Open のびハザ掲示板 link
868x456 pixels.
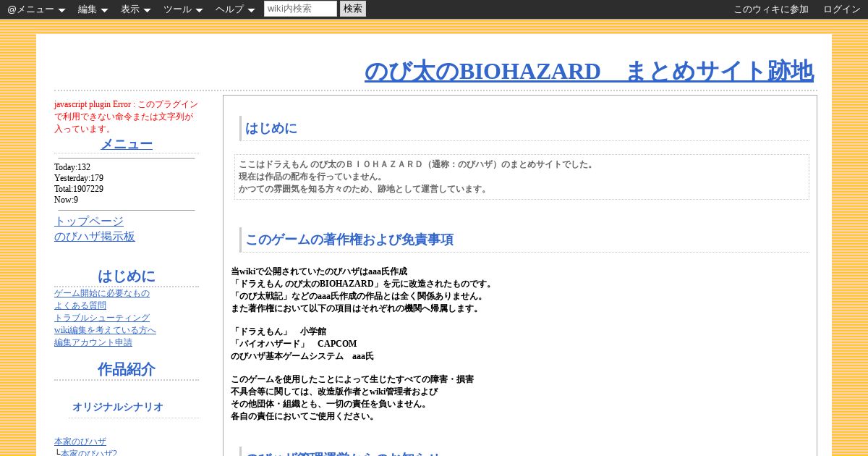click(x=95, y=236)
